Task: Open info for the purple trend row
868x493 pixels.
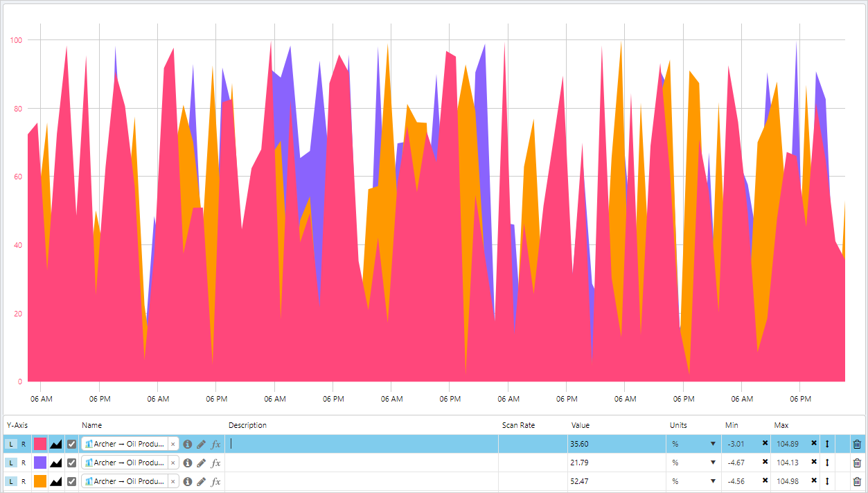Action: tap(188, 463)
